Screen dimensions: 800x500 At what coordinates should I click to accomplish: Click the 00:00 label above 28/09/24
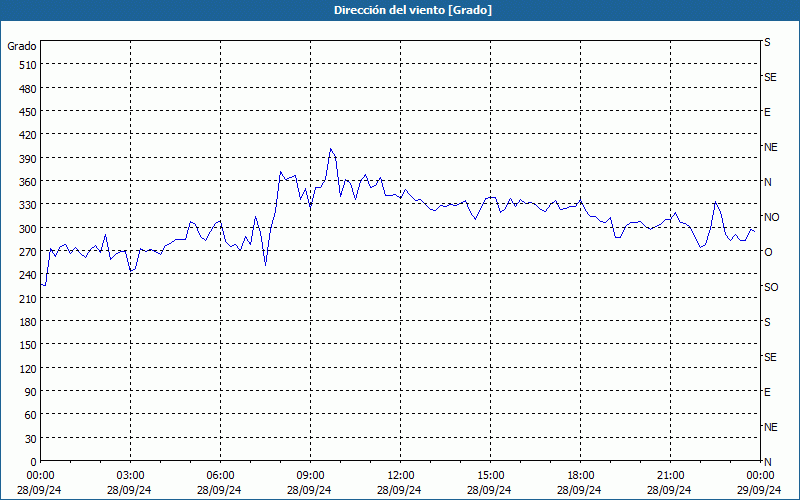coord(40,476)
